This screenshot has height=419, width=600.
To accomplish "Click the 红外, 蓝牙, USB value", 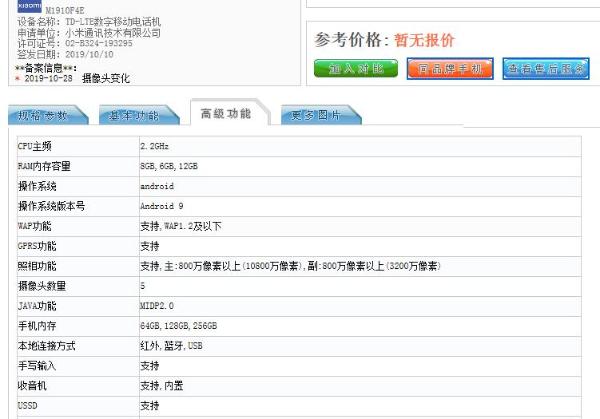I will 171,346.
